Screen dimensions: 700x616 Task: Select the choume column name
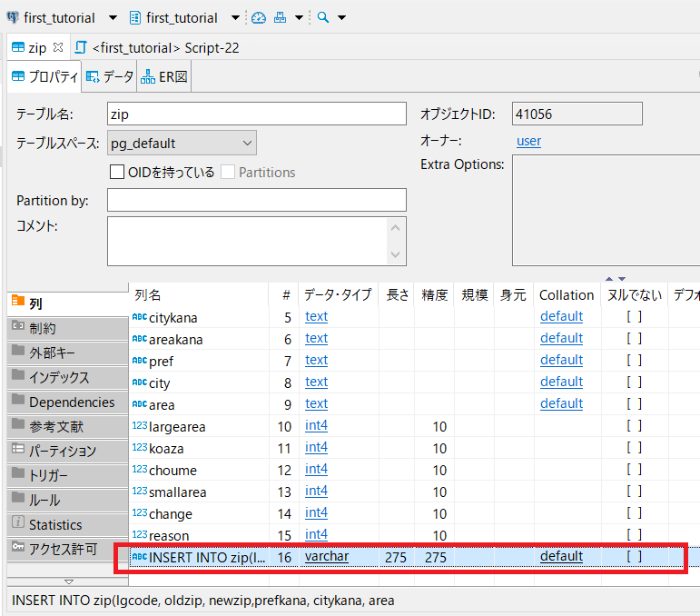(173, 471)
